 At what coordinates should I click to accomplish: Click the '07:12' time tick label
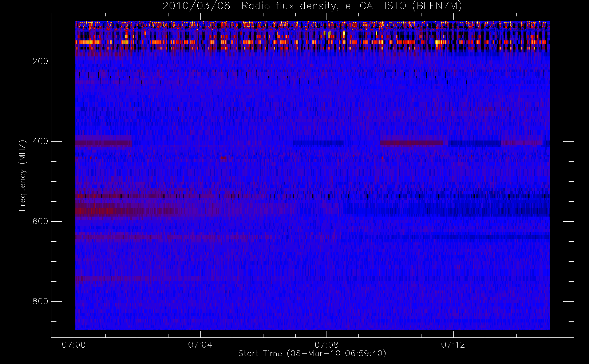453,345
